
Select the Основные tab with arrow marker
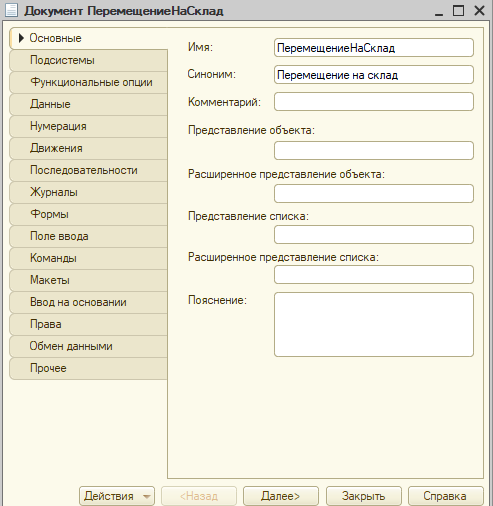[x=89, y=38]
